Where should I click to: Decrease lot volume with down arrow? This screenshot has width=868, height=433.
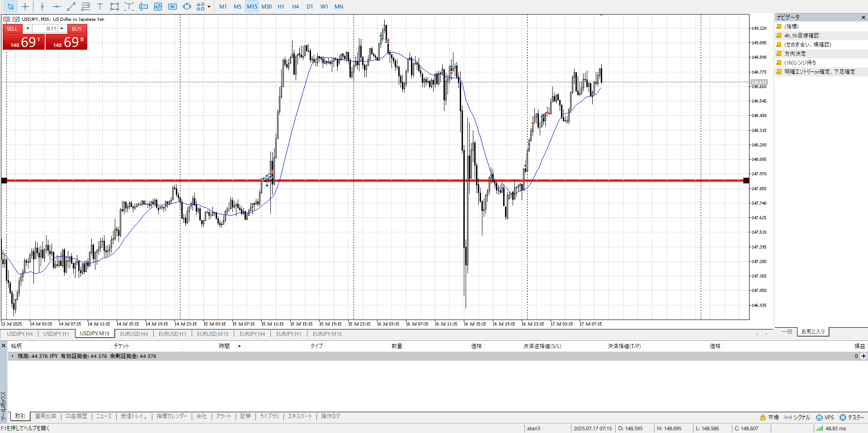click(28, 28)
